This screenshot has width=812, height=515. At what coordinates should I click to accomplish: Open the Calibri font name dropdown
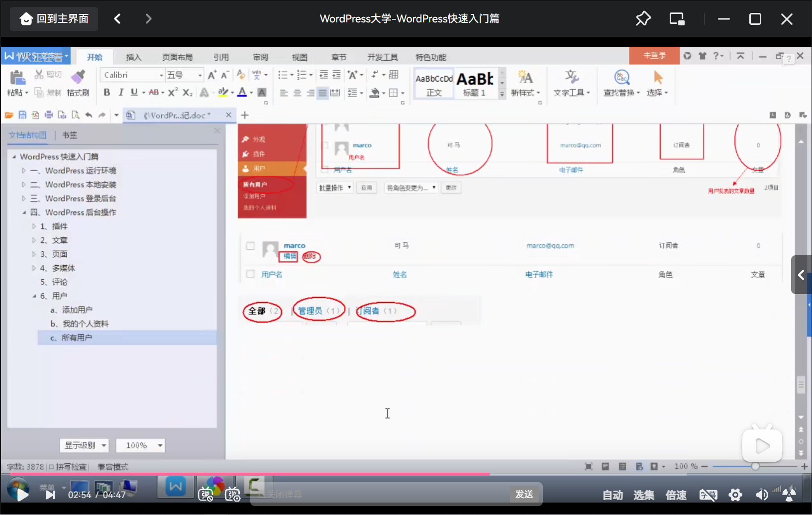[x=161, y=75]
